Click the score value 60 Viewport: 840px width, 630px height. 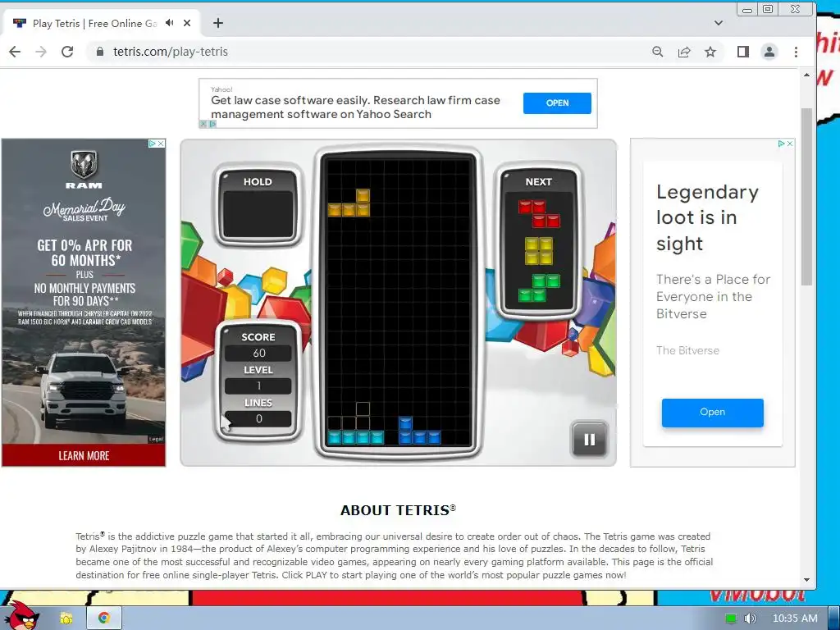[x=258, y=353]
